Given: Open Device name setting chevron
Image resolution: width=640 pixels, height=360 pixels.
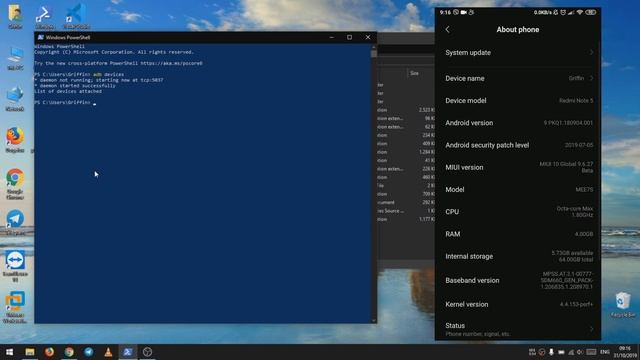Looking at the screenshot, I should click(x=591, y=78).
